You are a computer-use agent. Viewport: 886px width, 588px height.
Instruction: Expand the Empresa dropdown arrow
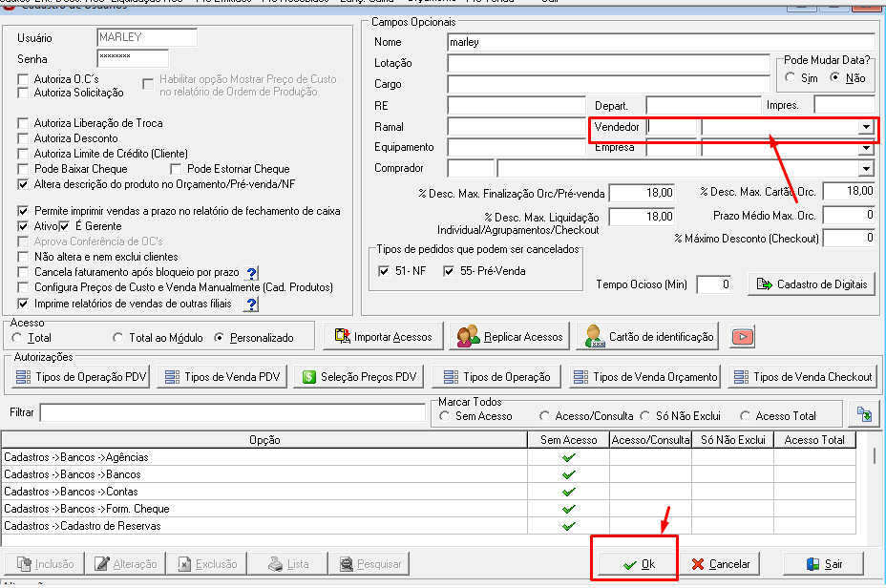(x=866, y=148)
